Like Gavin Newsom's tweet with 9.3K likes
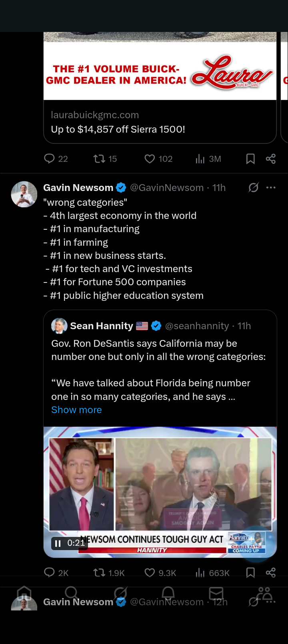 pyautogui.click(x=150, y=572)
